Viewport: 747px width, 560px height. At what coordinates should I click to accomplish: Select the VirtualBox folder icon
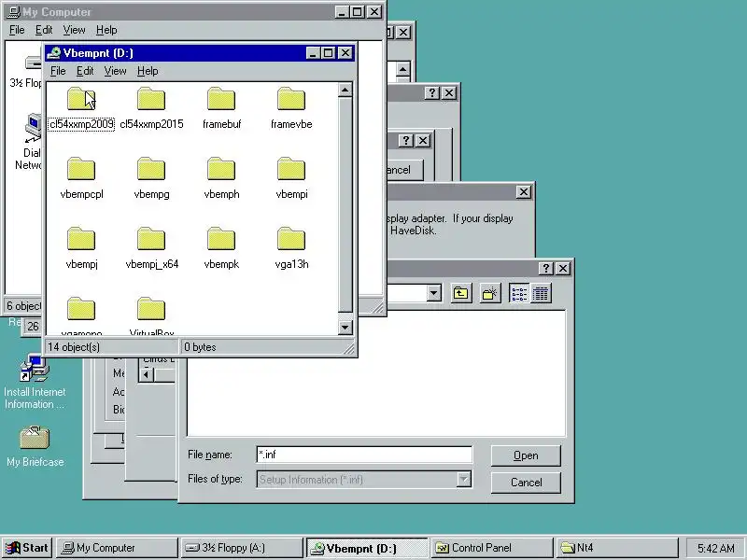tap(151, 309)
